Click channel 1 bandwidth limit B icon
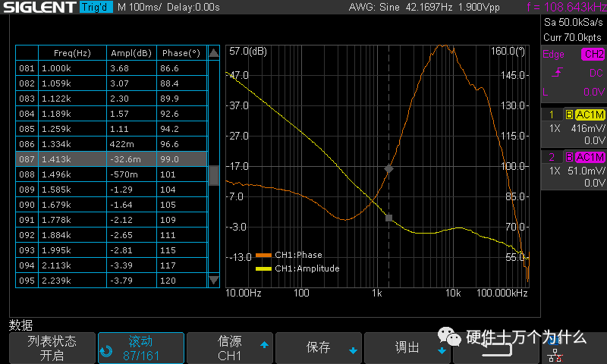This screenshot has width=607, height=364. [569, 115]
